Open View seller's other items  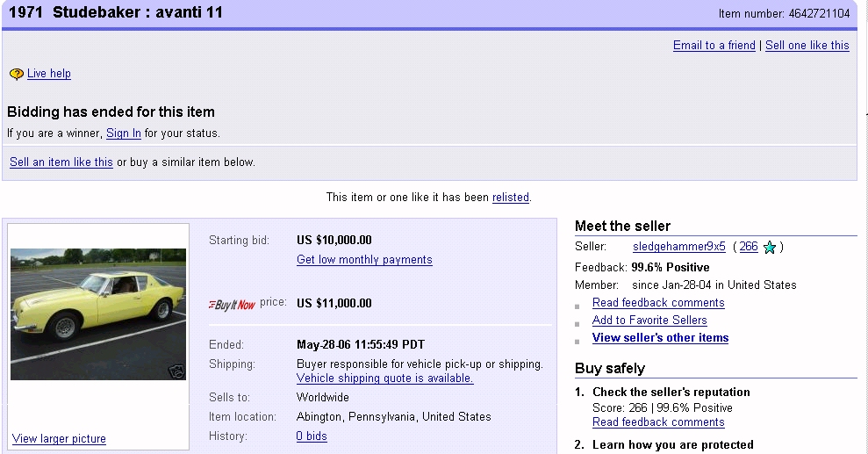point(660,338)
